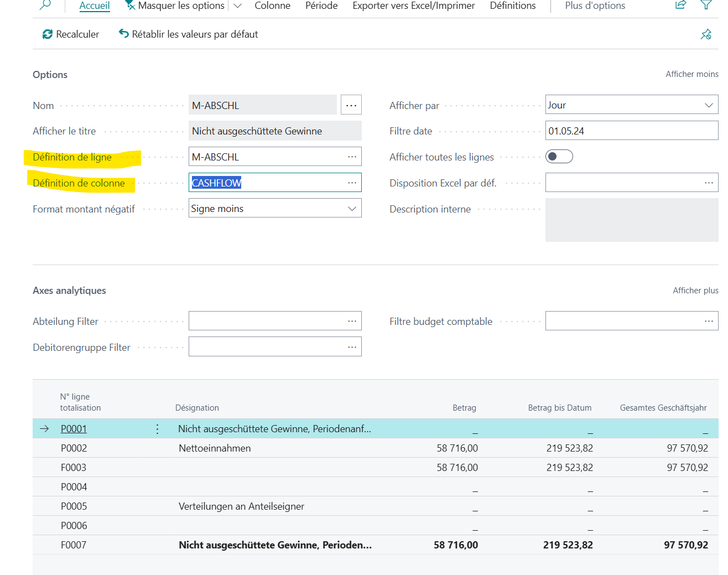Click the Recalculer refresh icon
Screen dimensions: 728x575
[x=48, y=34]
